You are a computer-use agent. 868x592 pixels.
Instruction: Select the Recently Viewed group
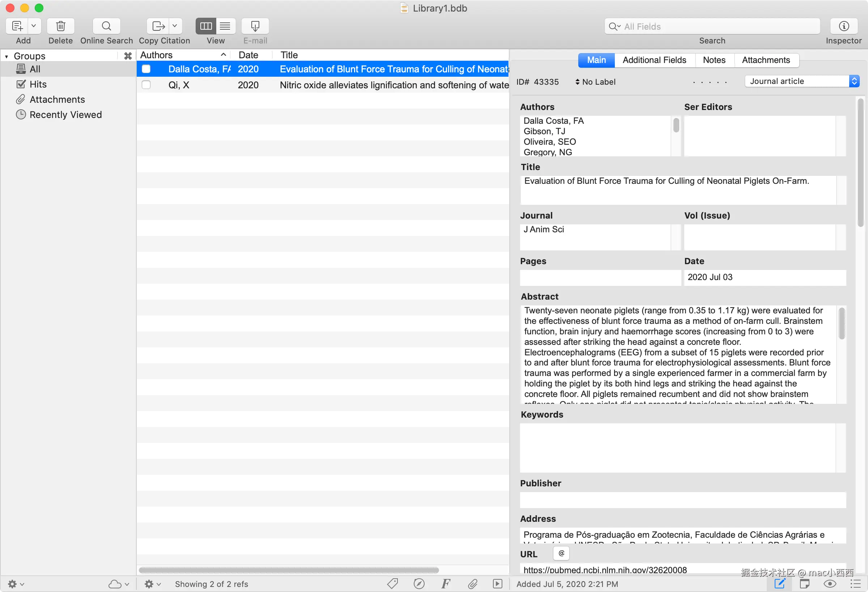click(65, 115)
